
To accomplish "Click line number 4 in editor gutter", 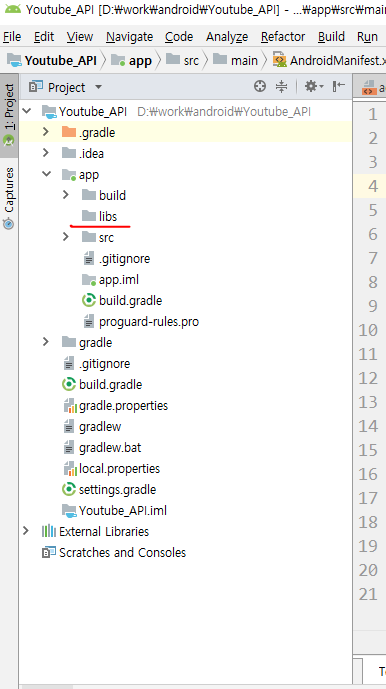I will 373,186.
